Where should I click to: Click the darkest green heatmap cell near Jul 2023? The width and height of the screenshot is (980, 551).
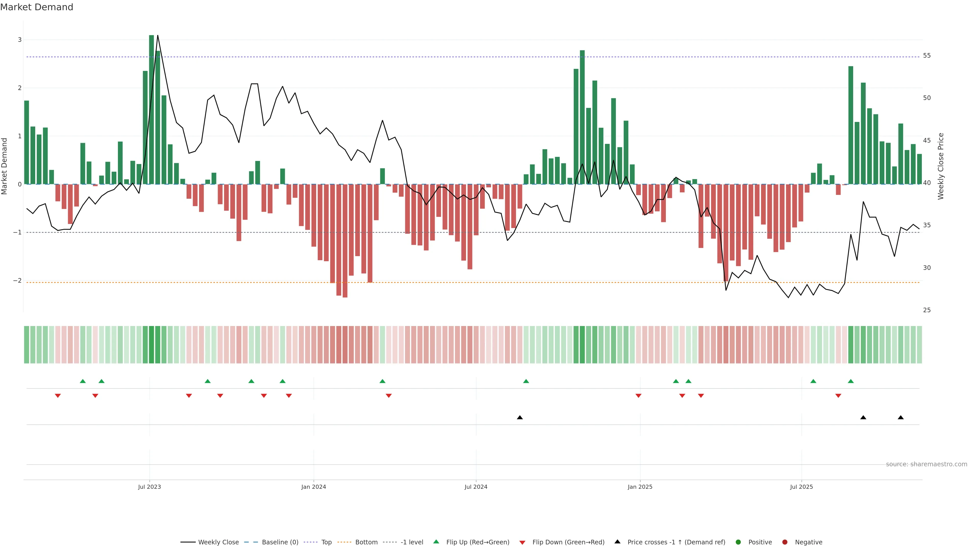click(151, 345)
